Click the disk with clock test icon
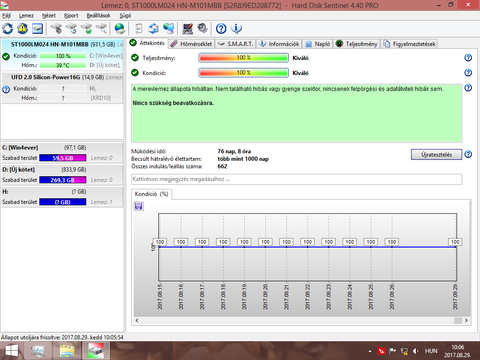 pyautogui.click(x=72, y=29)
